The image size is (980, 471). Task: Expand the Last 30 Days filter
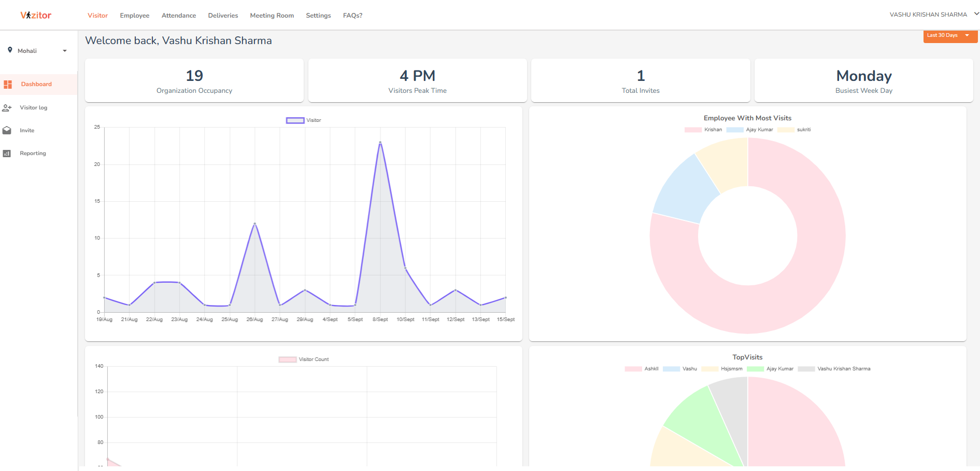tap(949, 36)
